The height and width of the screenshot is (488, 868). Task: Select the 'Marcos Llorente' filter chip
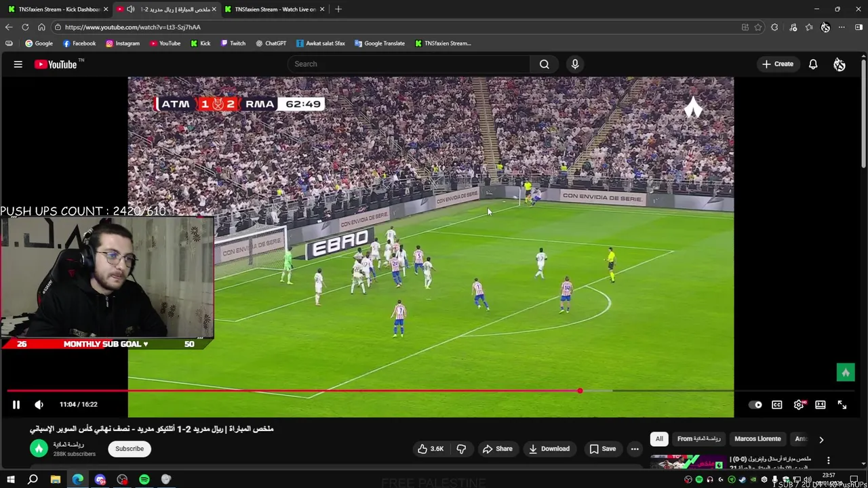[x=757, y=439]
